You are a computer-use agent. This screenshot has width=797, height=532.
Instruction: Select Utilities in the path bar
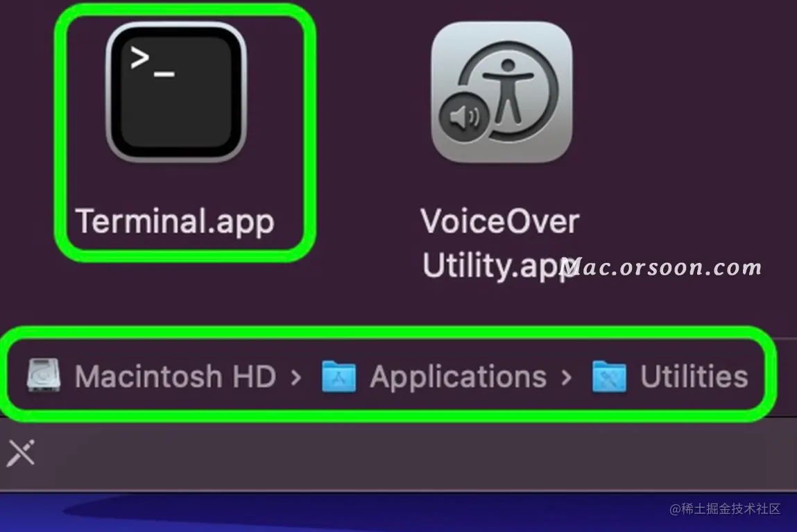[694, 377]
